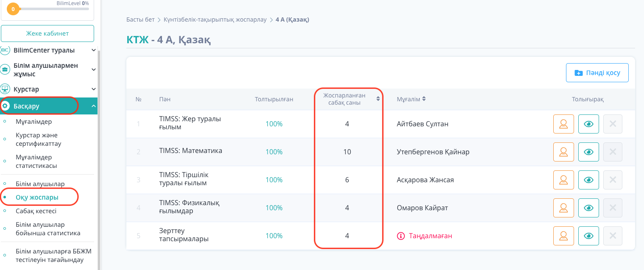Click the Толтырылған column header
644x270 pixels.
pyautogui.click(x=274, y=99)
